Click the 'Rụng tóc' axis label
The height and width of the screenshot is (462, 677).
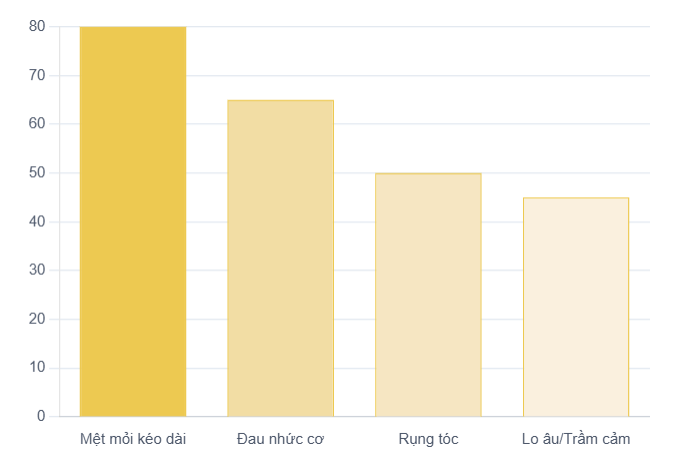point(428,439)
